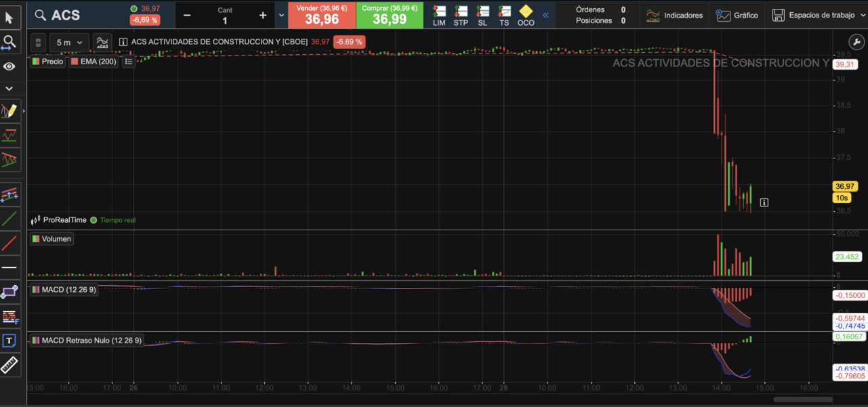The height and width of the screenshot is (407, 868).
Task: Open chart settings with the wrench icon
Action: pos(856,43)
